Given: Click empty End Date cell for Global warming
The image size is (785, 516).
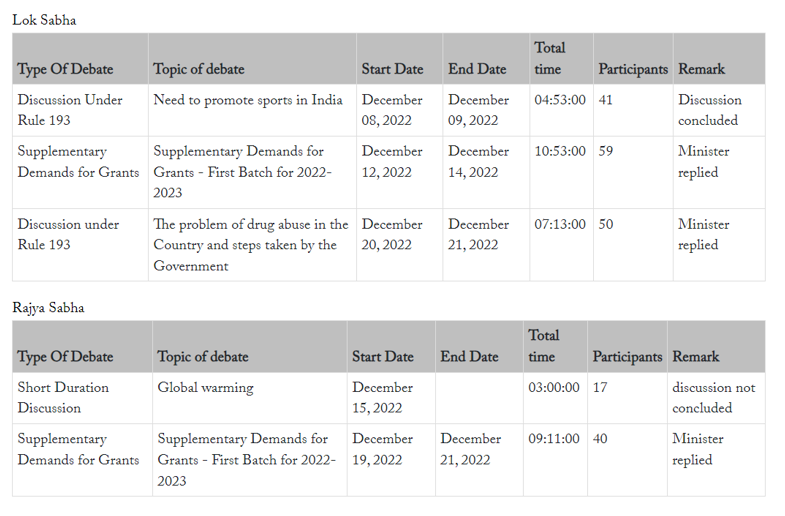Looking at the screenshot, I should 479,398.
